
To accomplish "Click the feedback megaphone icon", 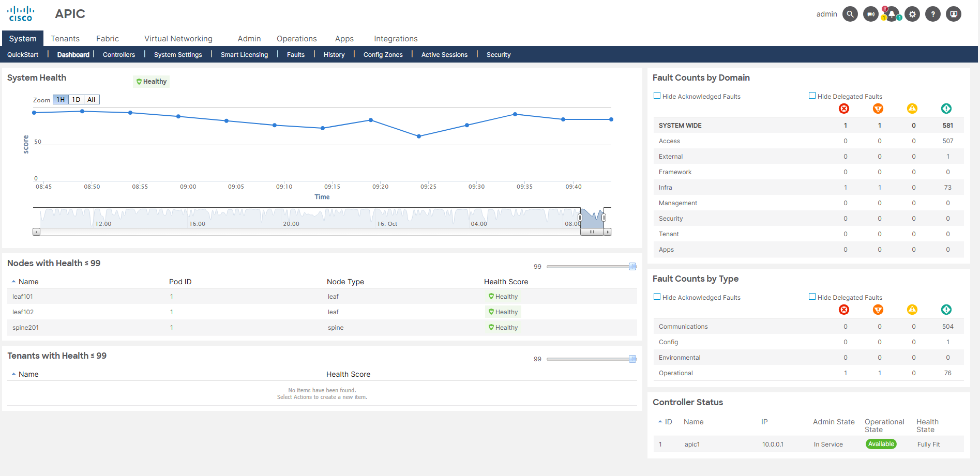I will tap(870, 14).
